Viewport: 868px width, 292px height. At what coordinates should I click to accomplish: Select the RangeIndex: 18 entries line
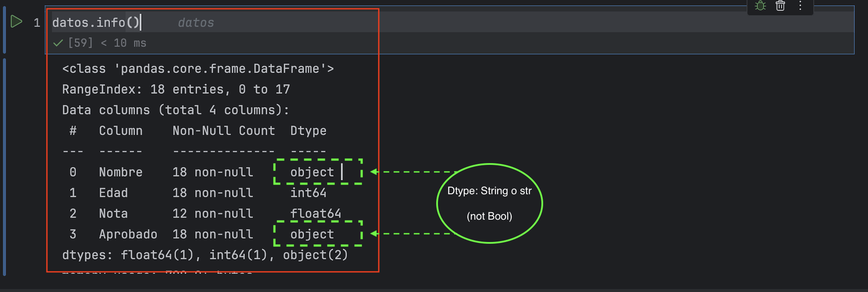pos(176,89)
